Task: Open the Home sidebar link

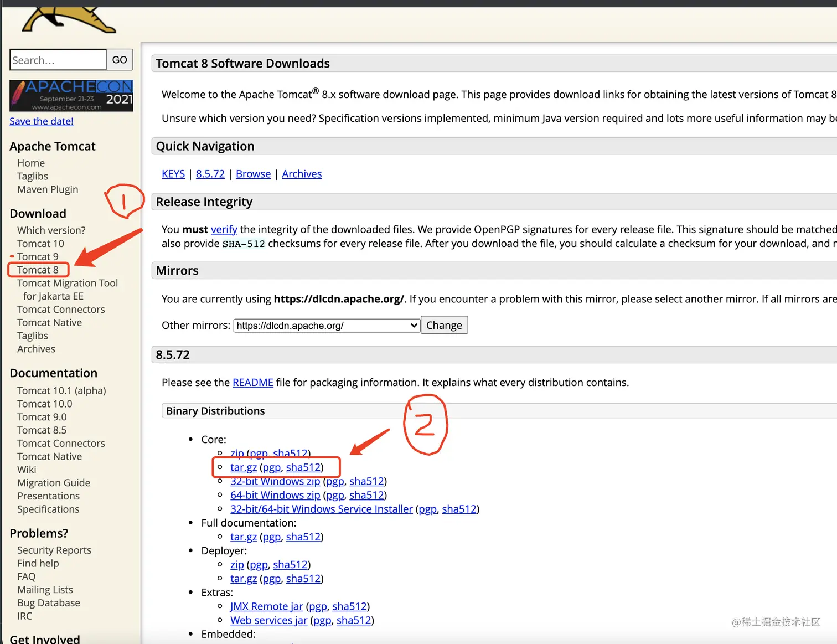Action: pyautogui.click(x=31, y=163)
